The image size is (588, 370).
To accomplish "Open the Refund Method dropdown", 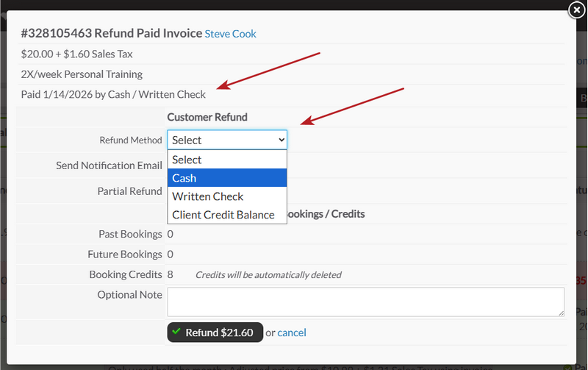I will pos(227,140).
